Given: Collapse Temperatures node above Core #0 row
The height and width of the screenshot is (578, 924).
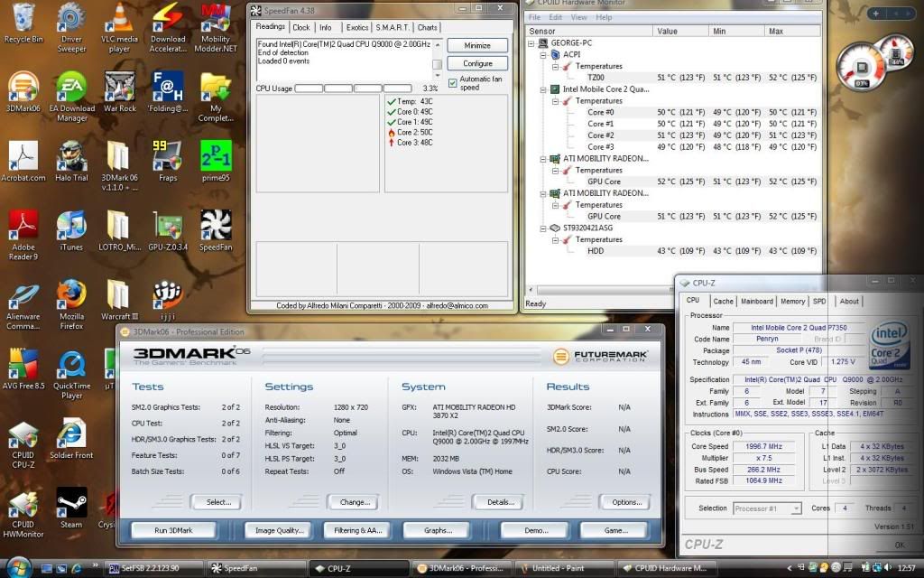Looking at the screenshot, I should (x=555, y=101).
